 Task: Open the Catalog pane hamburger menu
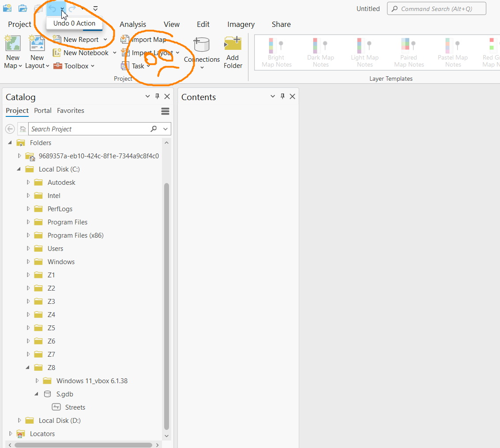[x=165, y=111]
